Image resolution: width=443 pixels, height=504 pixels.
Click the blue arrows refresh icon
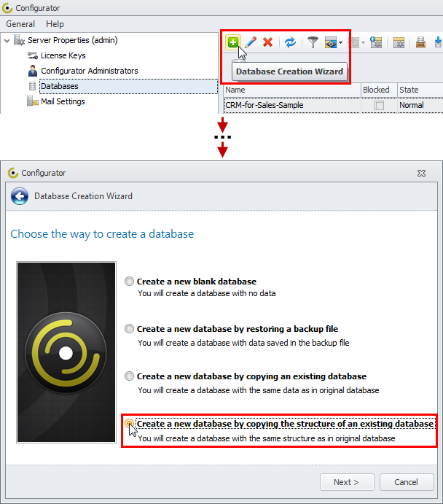(x=290, y=42)
